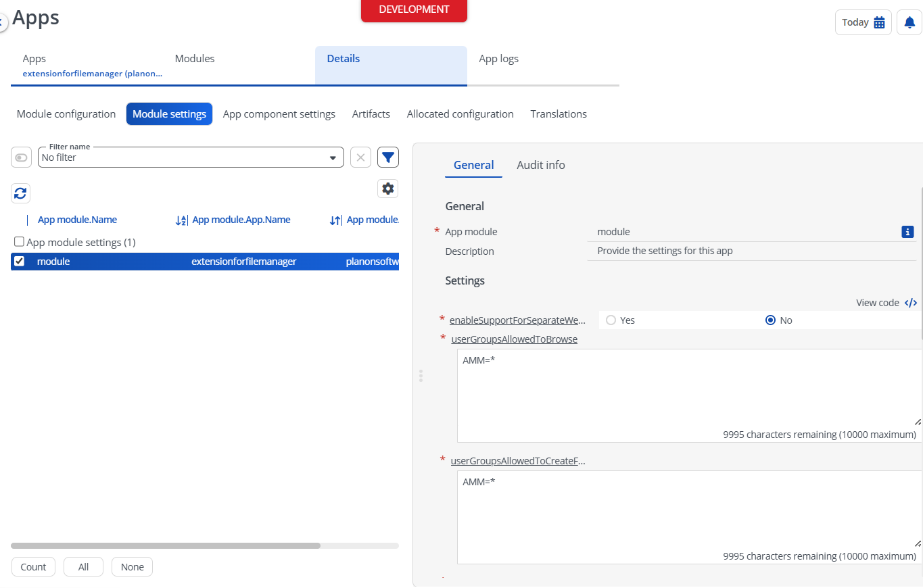Collapse the side navigation arrow
The width and height of the screenshot is (923, 588).
point(3,22)
